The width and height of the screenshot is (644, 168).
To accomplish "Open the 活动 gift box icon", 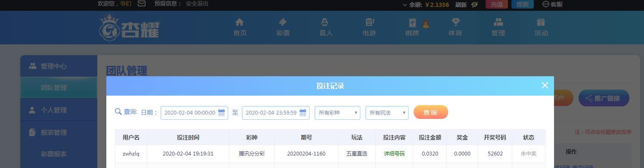I will coord(541,22).
